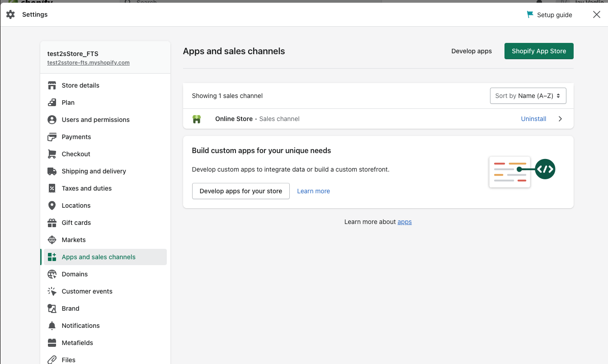Click the Metafields icon in sidebar
This screenshot has height=364, width=608.
point(52,343)
